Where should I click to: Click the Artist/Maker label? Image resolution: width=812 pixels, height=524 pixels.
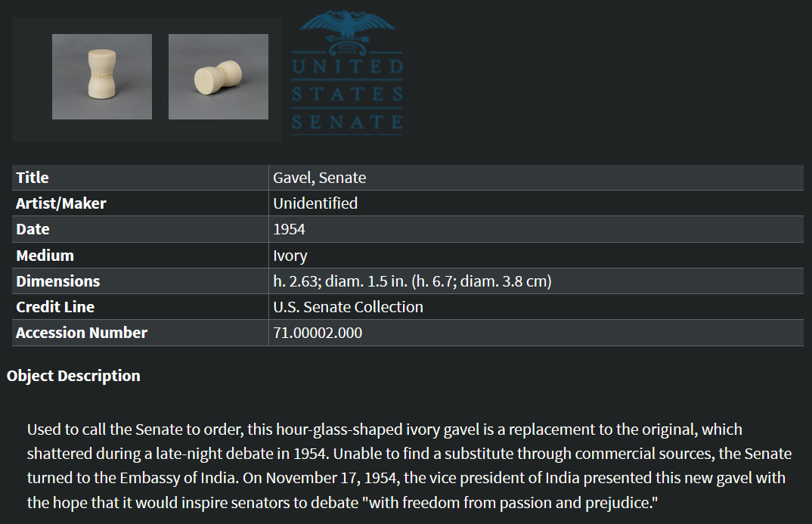pos(61,203)
